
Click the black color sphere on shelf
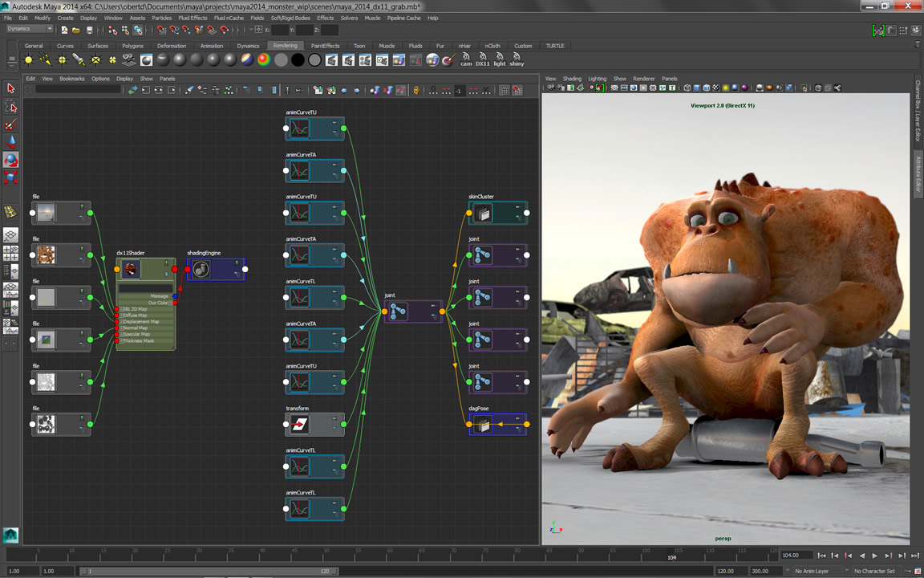coord(298,59)
